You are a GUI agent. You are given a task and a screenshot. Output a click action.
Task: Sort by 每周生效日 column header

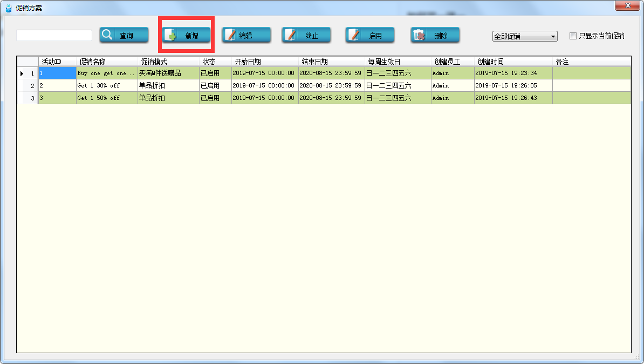tap(398, 62)
